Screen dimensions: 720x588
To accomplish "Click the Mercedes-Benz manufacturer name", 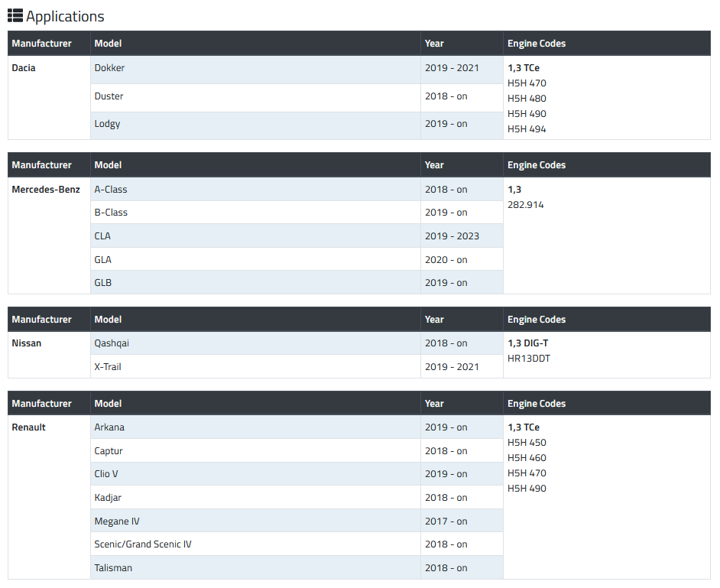I will pyautogui.click(x=46, y=190).
